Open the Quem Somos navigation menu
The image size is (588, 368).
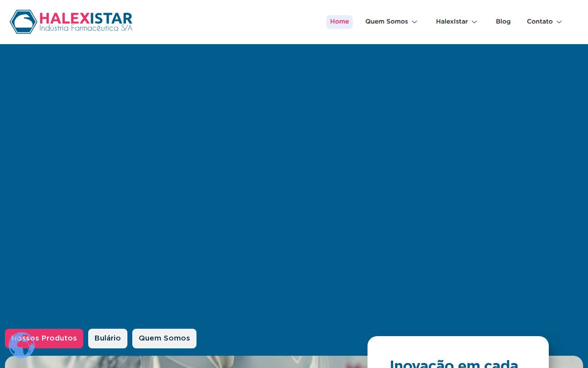(387, 22)
